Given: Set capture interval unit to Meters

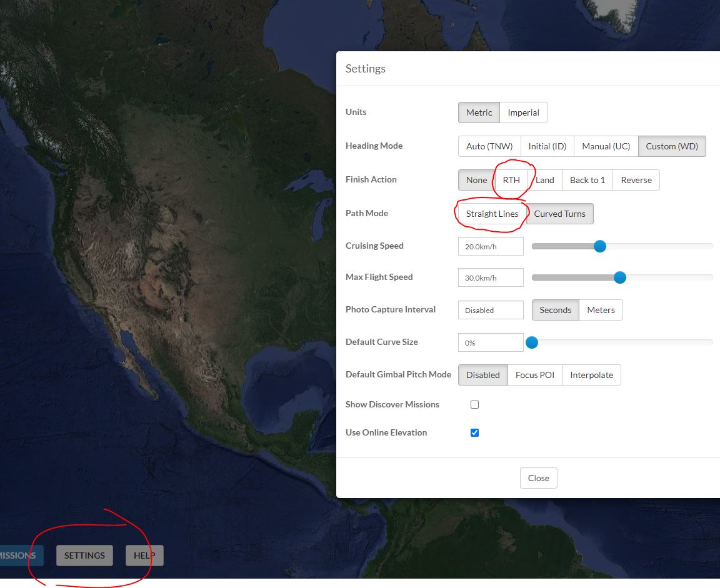Looking at the screenshot, I should 601,310.
